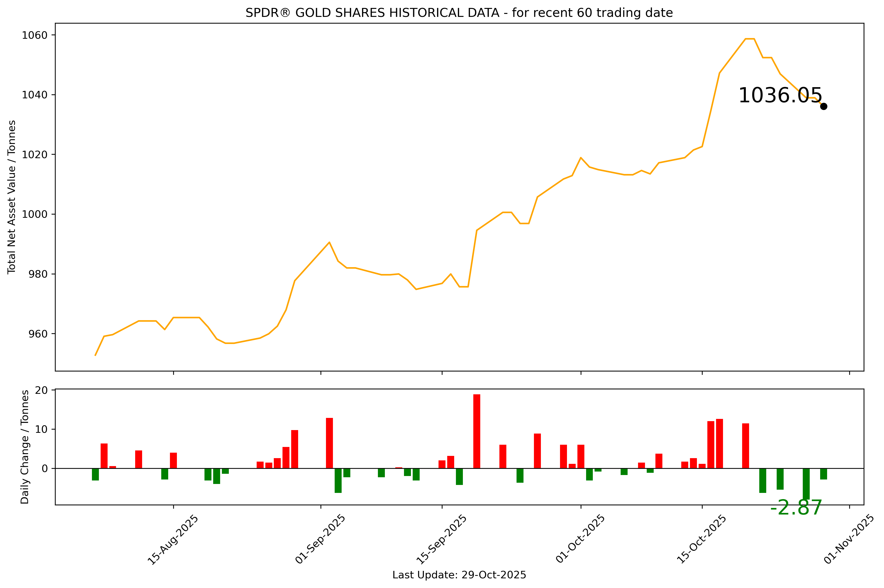Click the 01-Nov-2025 axis label

pyautogui.click(x=849, y=540)
